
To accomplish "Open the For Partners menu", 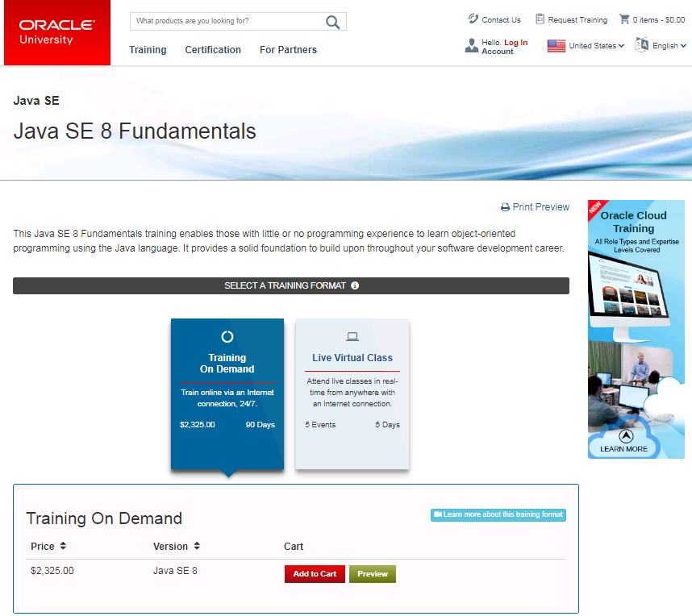I will pyautogui.click(x=288, y=50).
